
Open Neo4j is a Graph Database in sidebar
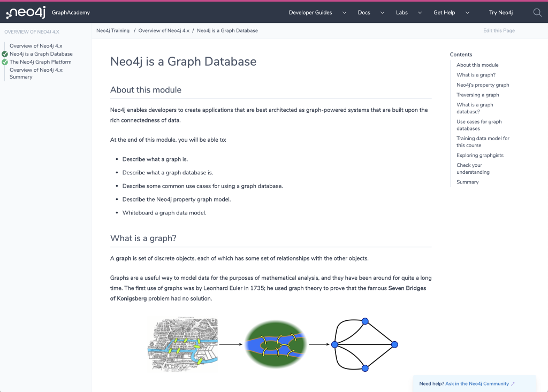click(41, 54)
